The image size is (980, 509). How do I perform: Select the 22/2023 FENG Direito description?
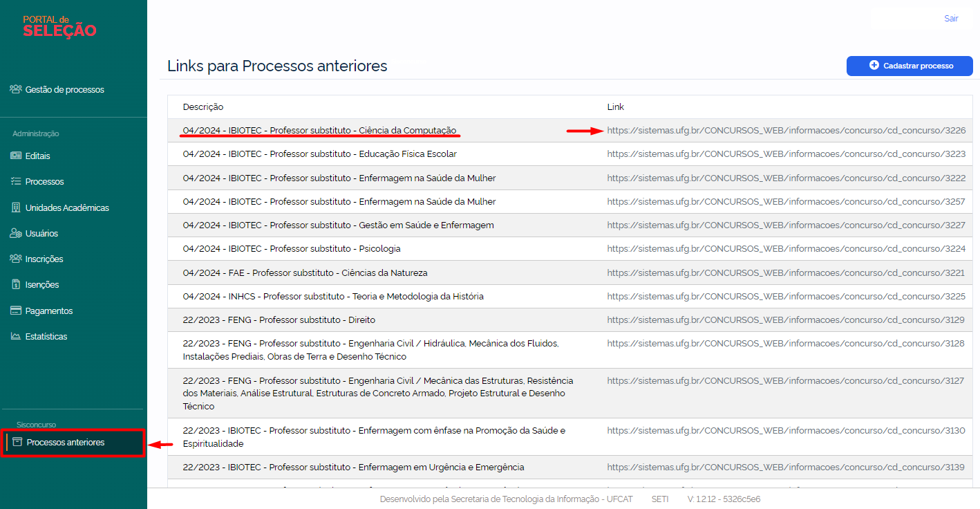click(x=279, y=320)
